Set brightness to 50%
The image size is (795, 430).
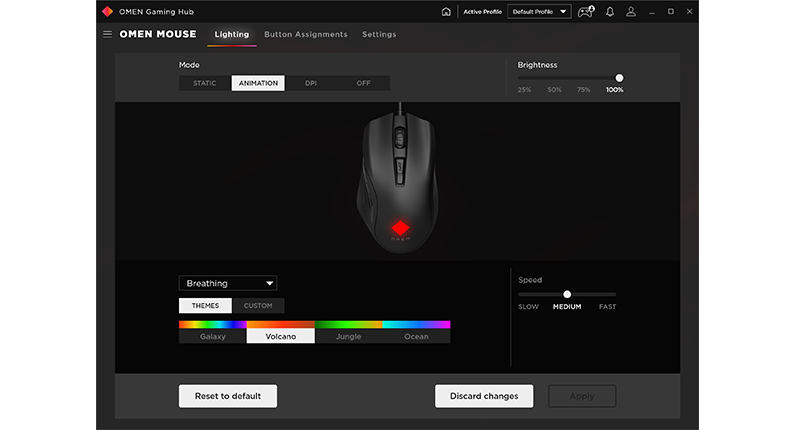(554, 90)
